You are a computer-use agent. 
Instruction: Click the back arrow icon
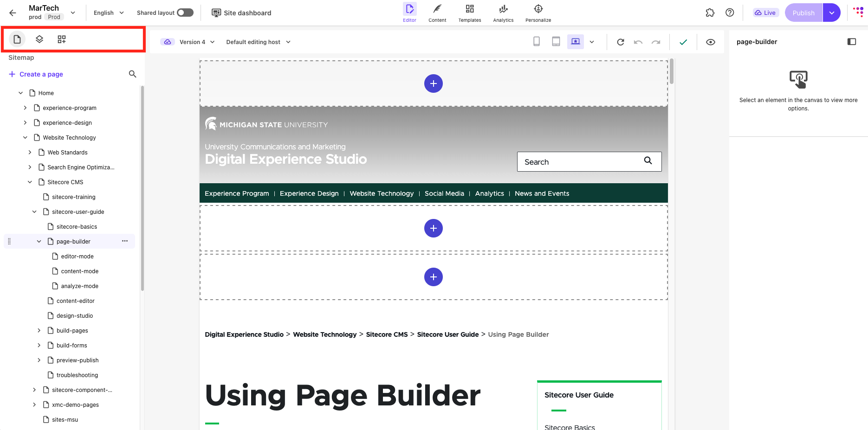pos(13,13)
